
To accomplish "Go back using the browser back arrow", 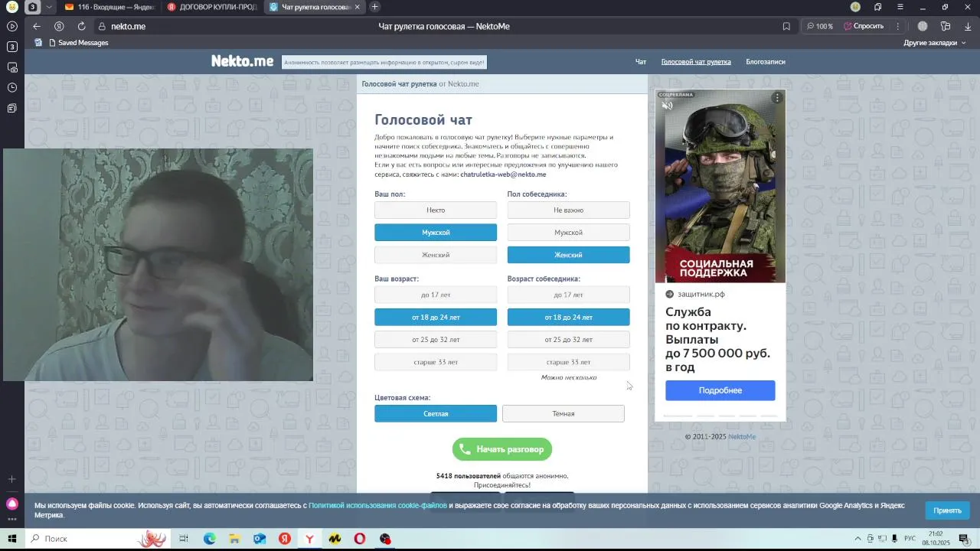I will tap(36, 26).
